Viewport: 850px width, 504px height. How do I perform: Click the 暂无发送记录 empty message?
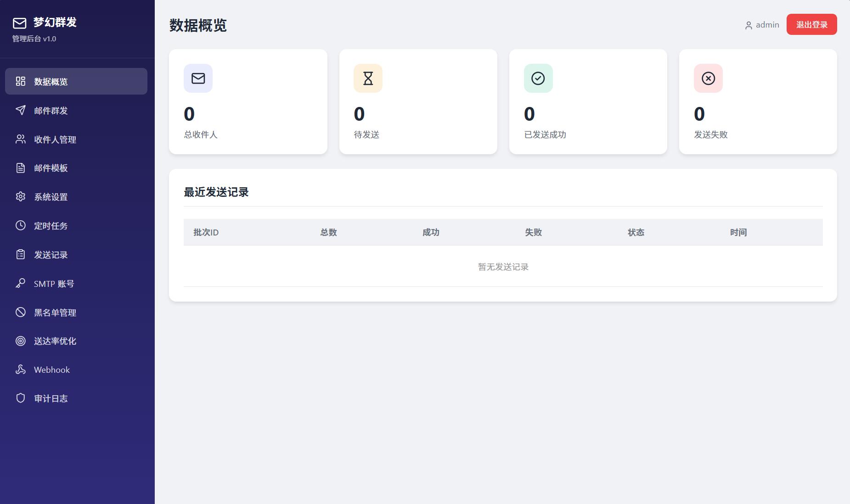[x=503, y=267]
